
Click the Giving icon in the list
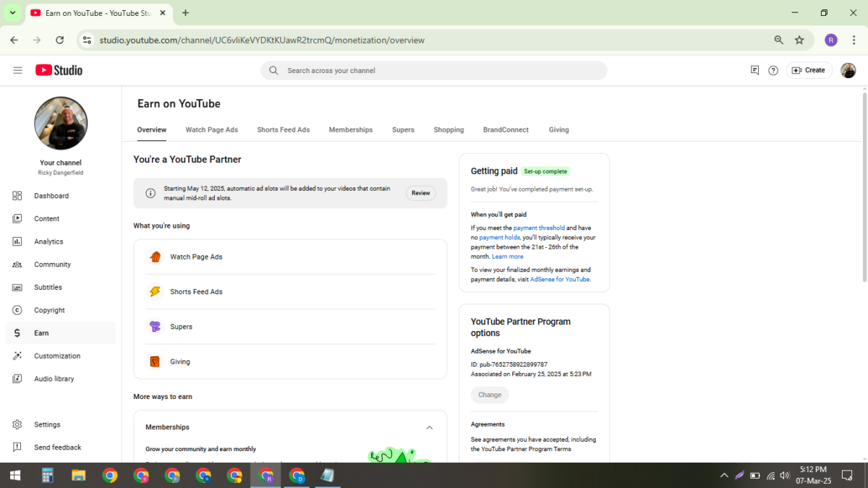155,361
